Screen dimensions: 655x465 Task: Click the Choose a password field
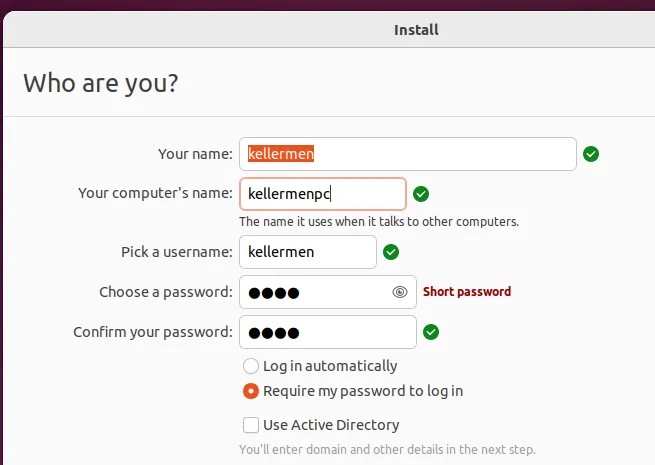click(x=328, y=292)
